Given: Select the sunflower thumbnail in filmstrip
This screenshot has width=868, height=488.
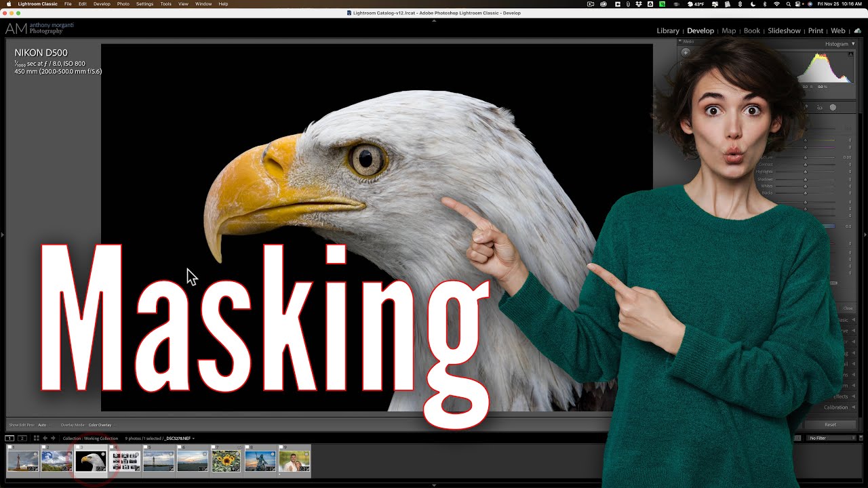Looking at the screenshot, I should [x=226, y=461].
